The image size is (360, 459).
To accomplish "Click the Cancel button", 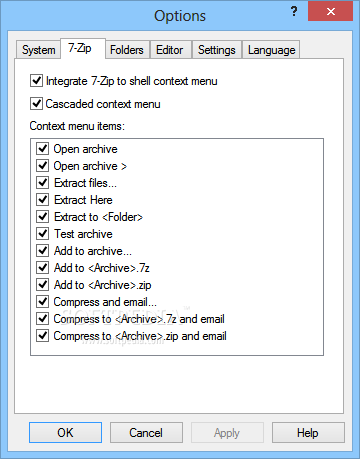I will [x=146, y=433].
